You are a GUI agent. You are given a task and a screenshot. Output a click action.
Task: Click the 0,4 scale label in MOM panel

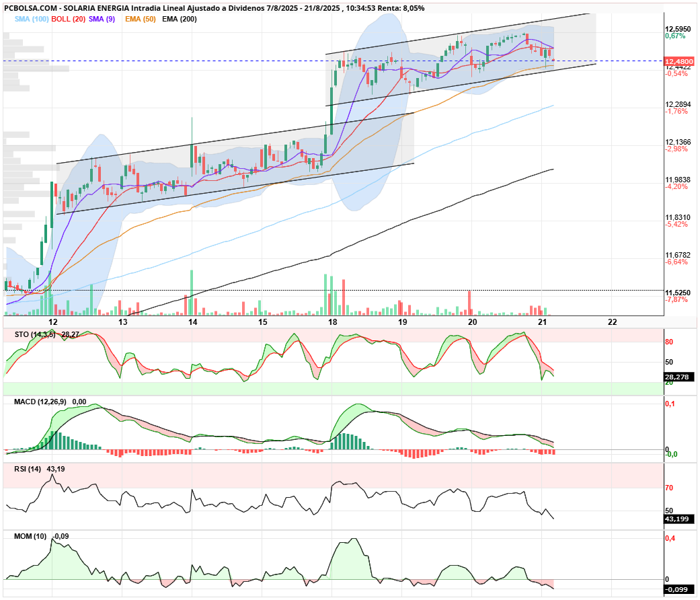(x=670, y=538)
